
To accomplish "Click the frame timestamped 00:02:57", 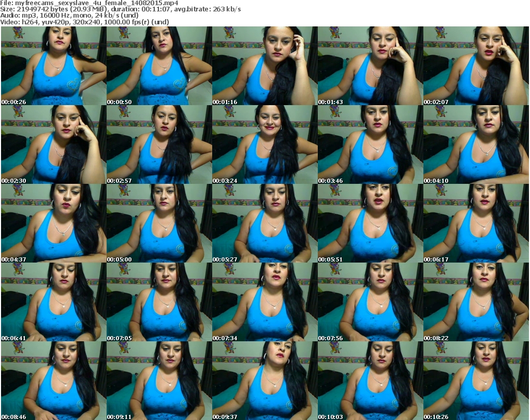I will pyautogui.click(x=159, y=144).
